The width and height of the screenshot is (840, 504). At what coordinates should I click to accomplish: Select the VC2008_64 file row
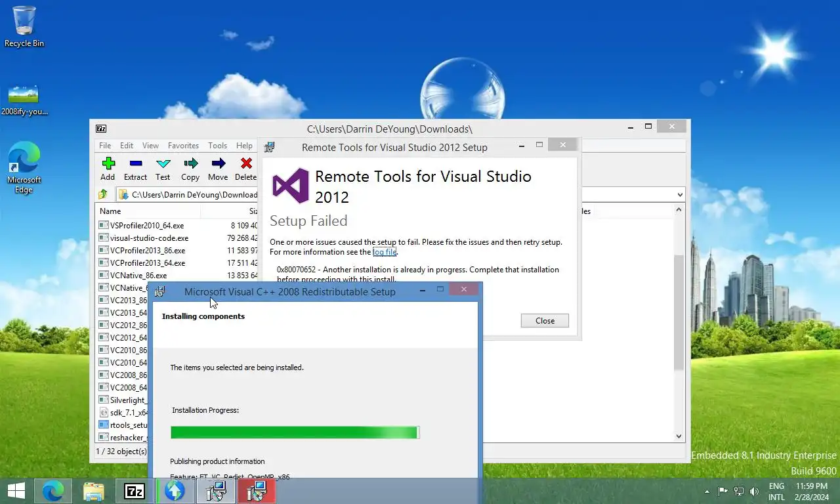(123, 387)
